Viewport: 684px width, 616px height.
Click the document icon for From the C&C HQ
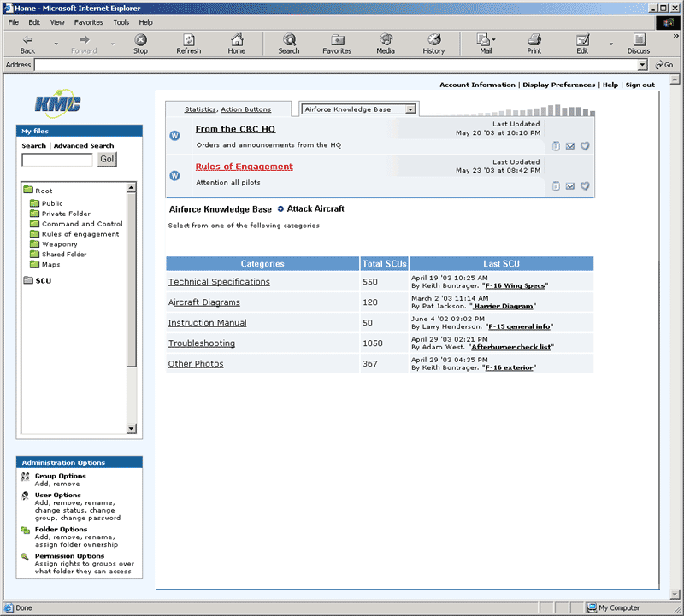point(556,146)
